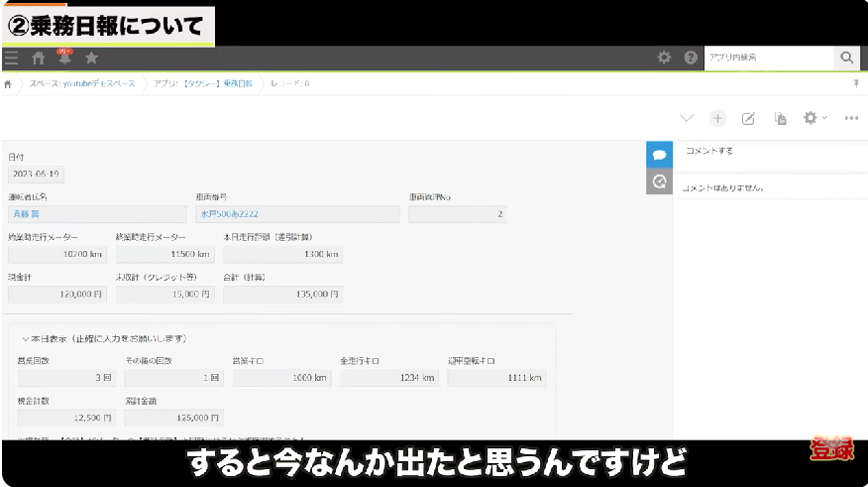Open the header settings gear
Screen dimensions: 868x487
665,59
